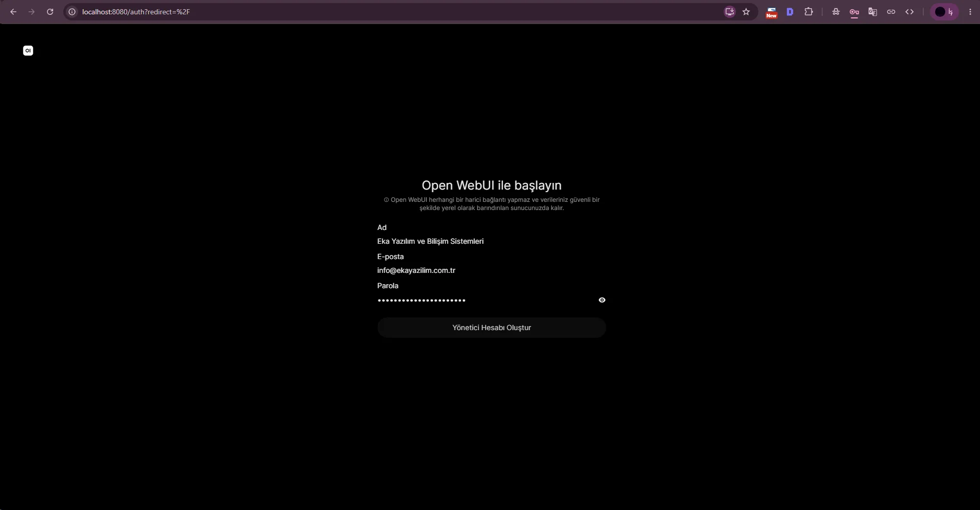The image size is (980, 510).
Task: Click the E-posta email input field
Action: point(492,270)
